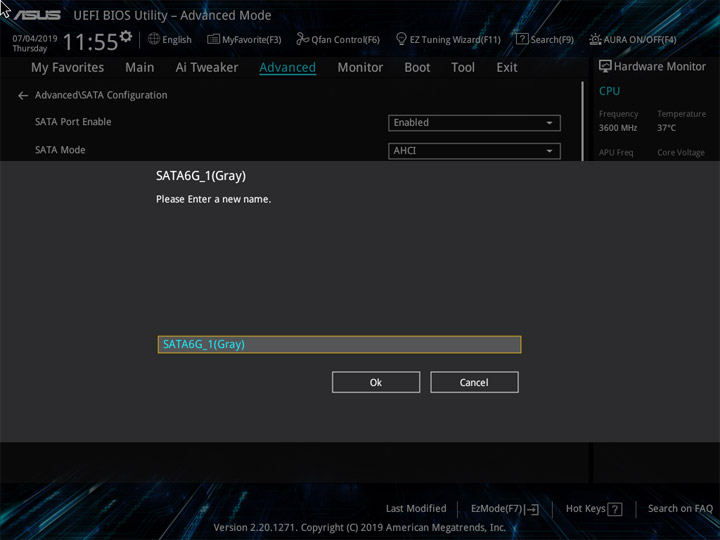
Task: Click the 07/04/2019 date text
Action: [x=35, y=39]
